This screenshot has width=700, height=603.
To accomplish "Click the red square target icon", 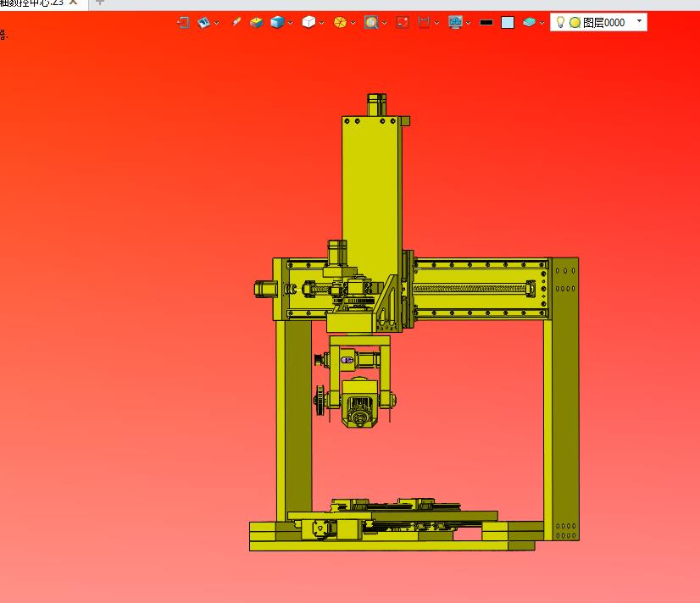I will point(403,23).
